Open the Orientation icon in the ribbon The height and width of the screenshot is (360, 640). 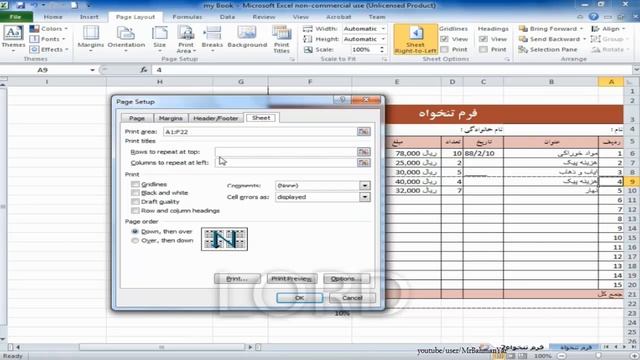[126, 33]
